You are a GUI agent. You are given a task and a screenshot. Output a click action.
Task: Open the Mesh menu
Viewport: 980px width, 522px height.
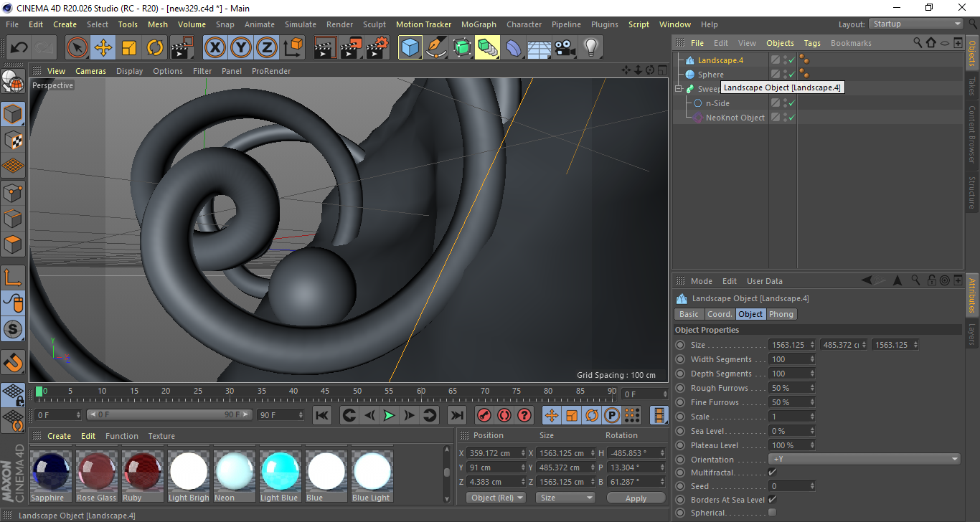click(x=158, y=24)
